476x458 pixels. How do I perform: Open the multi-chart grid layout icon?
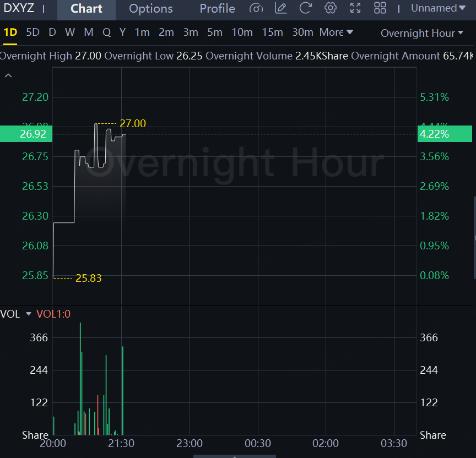pos(380,8)
